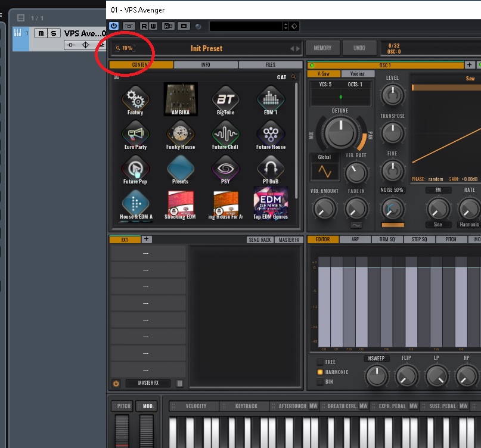Viewport: 481px width, 448px height.
Task: Choose the Funky House expansion
Action: (181, 135)
